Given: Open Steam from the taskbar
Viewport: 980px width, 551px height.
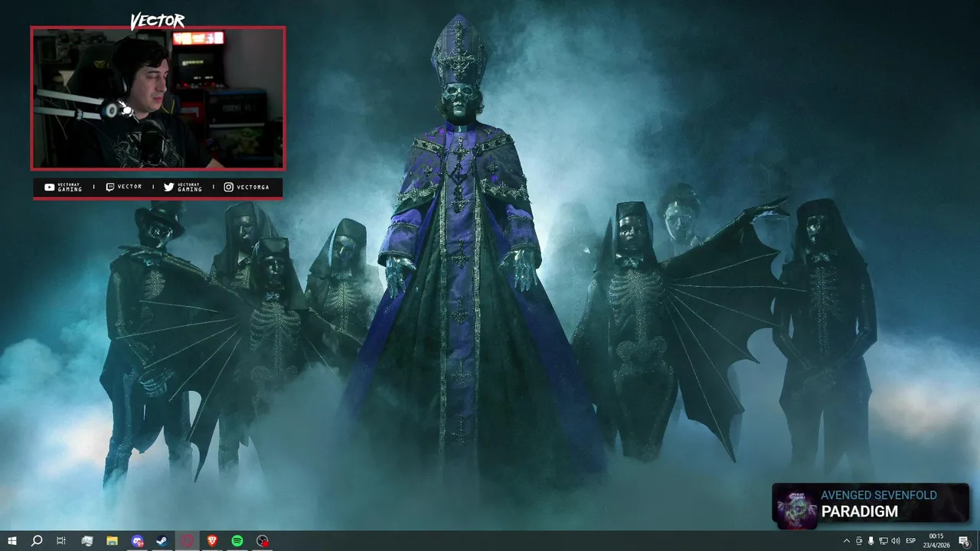Looking at the screenshot, I should [162, 541].
